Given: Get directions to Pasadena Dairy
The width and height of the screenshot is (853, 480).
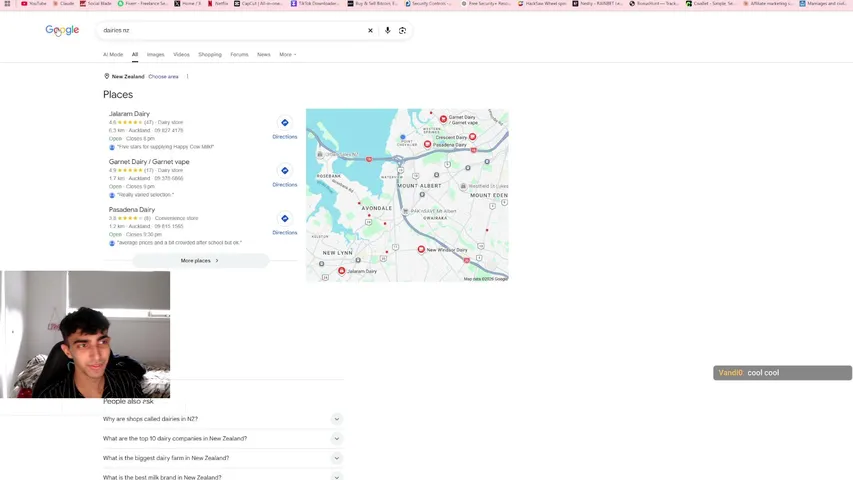Looking at the screenshot, I should [285, 224].
